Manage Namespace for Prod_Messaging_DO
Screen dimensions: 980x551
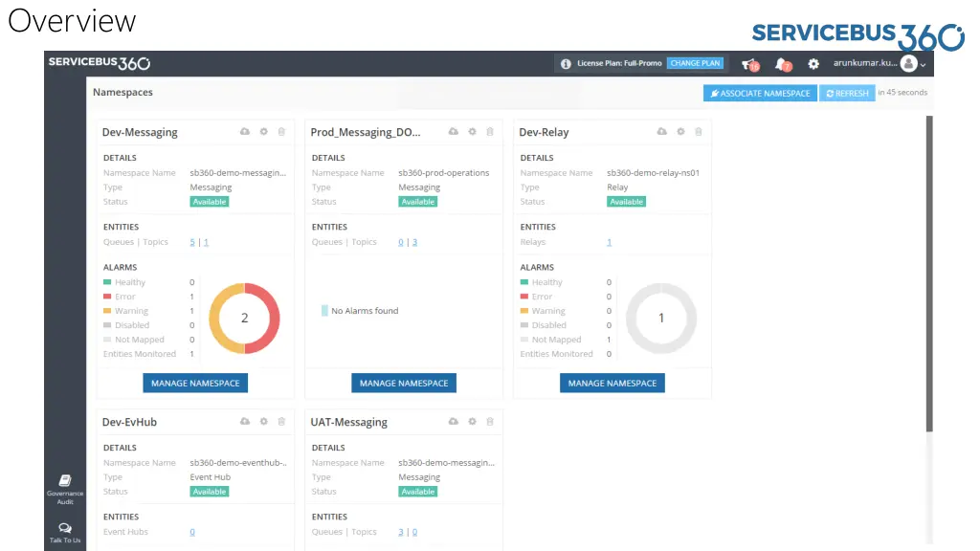click(404, 383)
